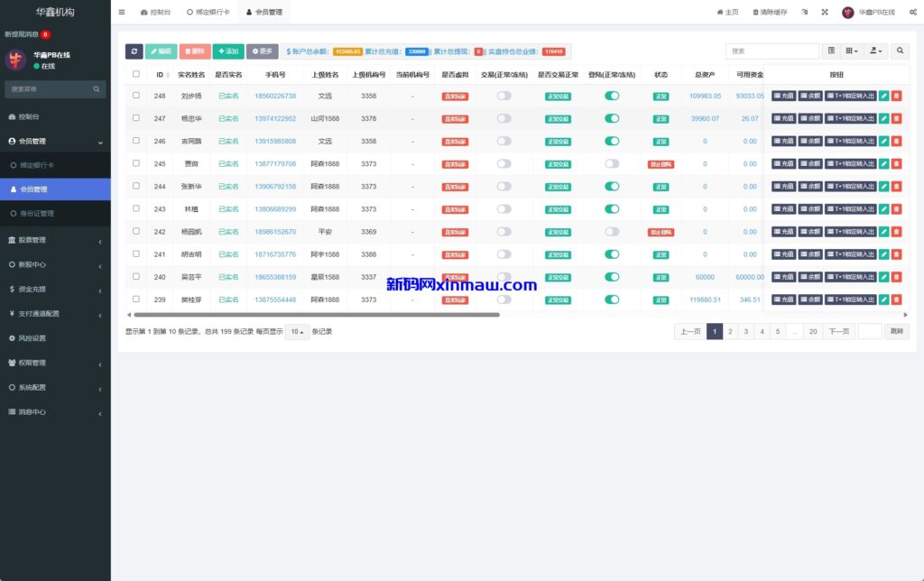The width and height of the screenshot is (924, 581).
Task: Open the column visibility grid dropdown
Action: [852, 51]
